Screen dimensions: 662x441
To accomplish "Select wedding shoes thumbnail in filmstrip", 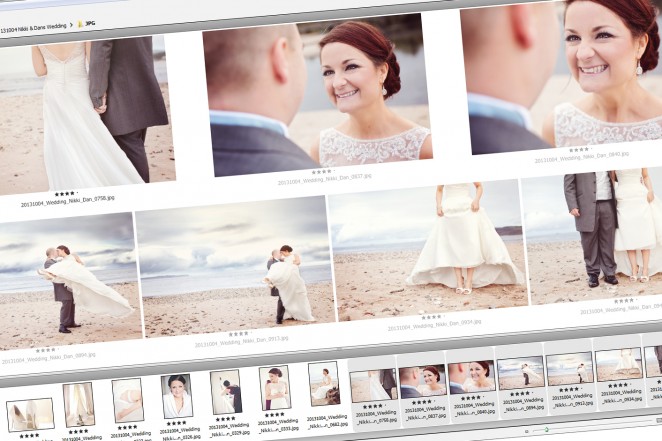I will [x=30, y=414].
